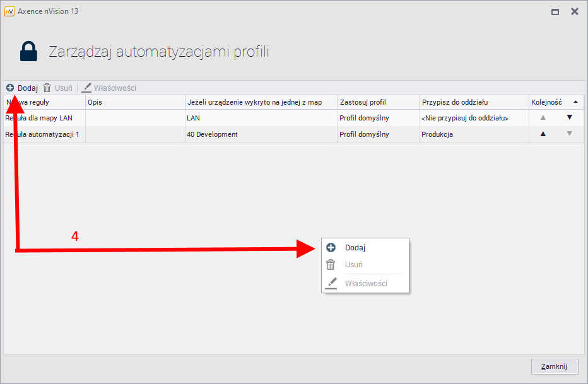Click the nV application icon in the title bar
Viewport: 588px width, 384px height.
click(x=11, y=11)
